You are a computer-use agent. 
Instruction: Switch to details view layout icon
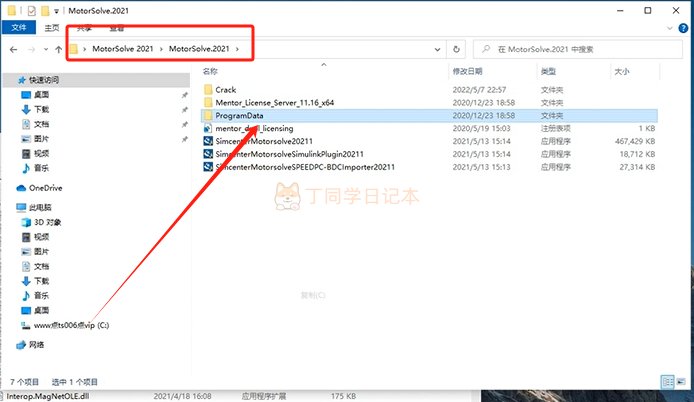[x=667, y=382]
